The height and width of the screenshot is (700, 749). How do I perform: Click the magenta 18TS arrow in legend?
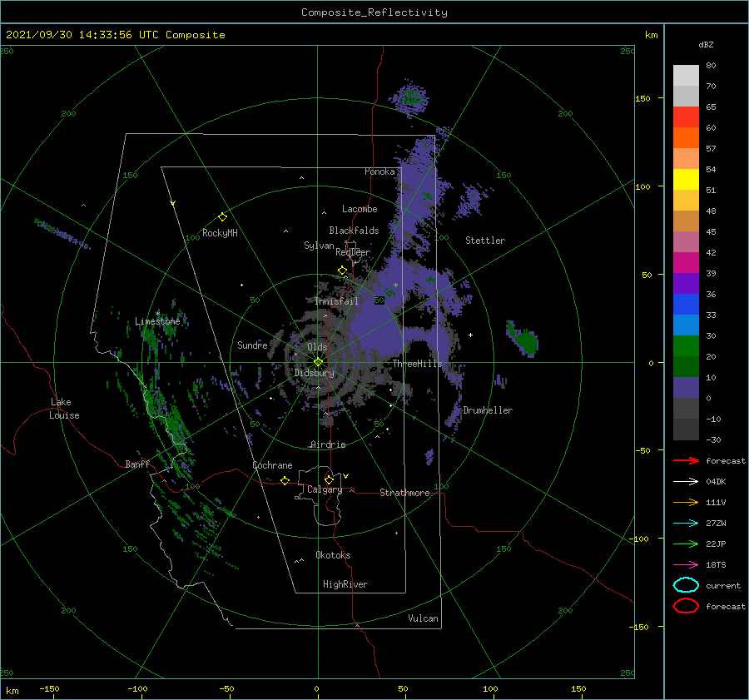pyautogui.click(x=686, y=565)
